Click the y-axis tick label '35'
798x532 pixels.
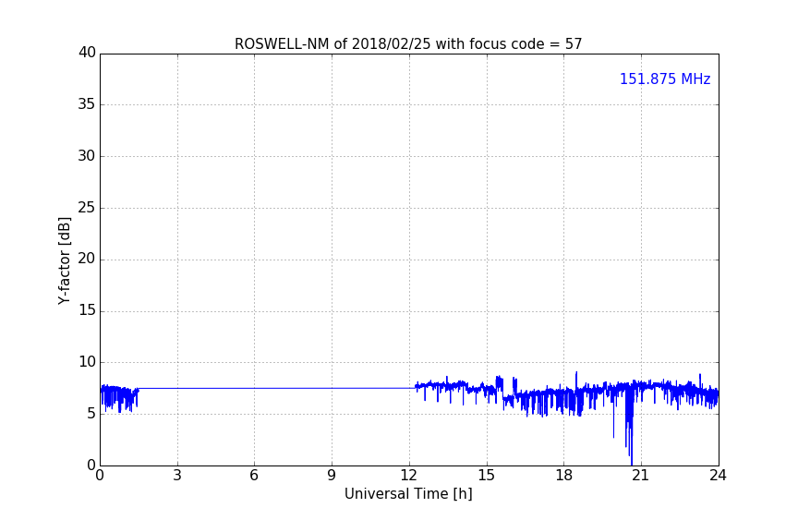point(87,104)
